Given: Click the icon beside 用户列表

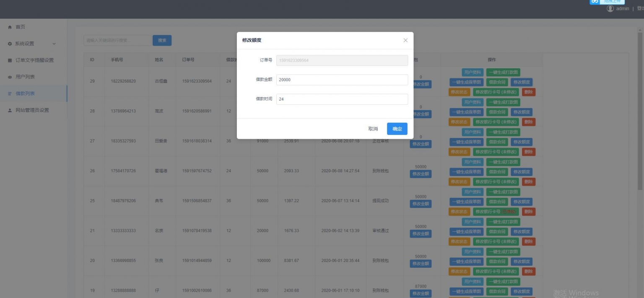Looking at the screenshot, I should pos(10,77).
